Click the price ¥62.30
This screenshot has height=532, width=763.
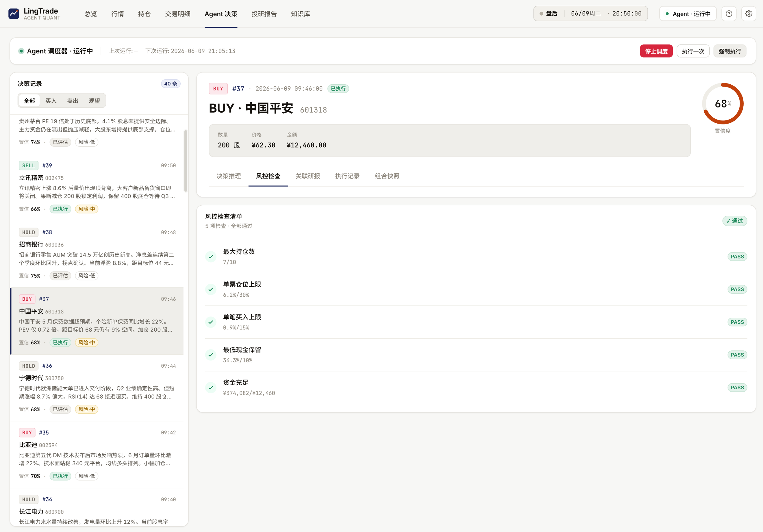[x=264, y=145]
